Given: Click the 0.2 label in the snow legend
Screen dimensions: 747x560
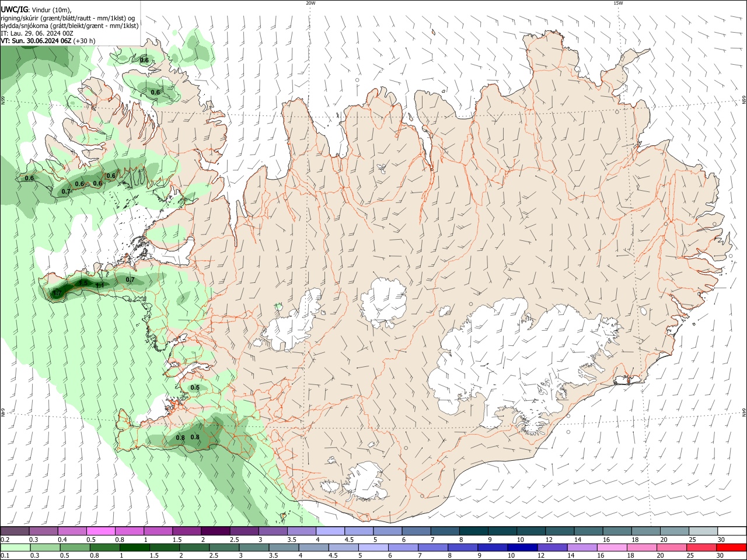Looking at the screenshot, I should pyautogui.click(x=5, y=540).
